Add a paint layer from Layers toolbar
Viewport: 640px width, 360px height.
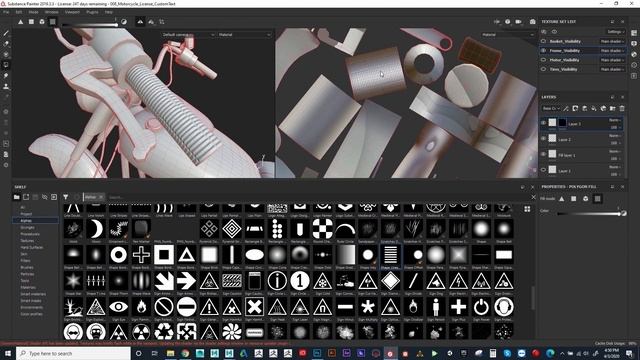click(584, 108)
